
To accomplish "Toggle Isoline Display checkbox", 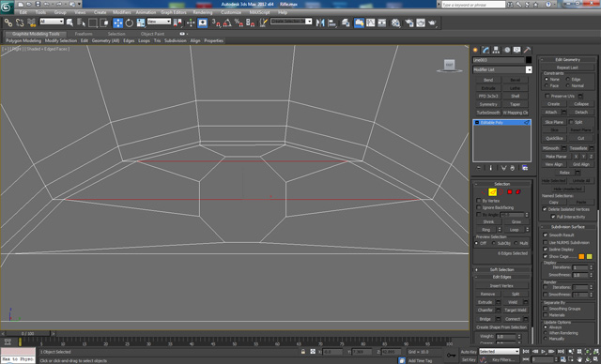I will [x=546, y=250].
